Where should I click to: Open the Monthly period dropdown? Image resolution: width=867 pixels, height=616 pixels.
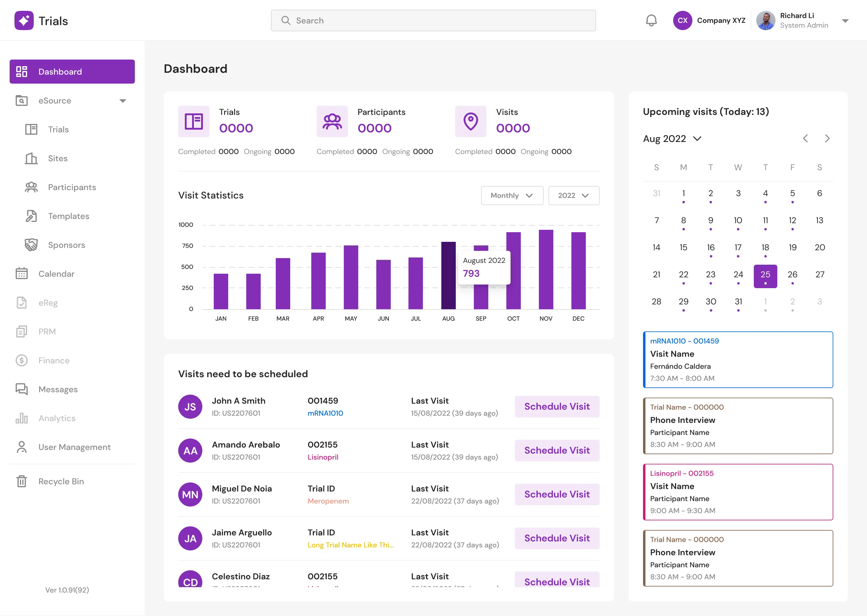(x=512, y=195)
